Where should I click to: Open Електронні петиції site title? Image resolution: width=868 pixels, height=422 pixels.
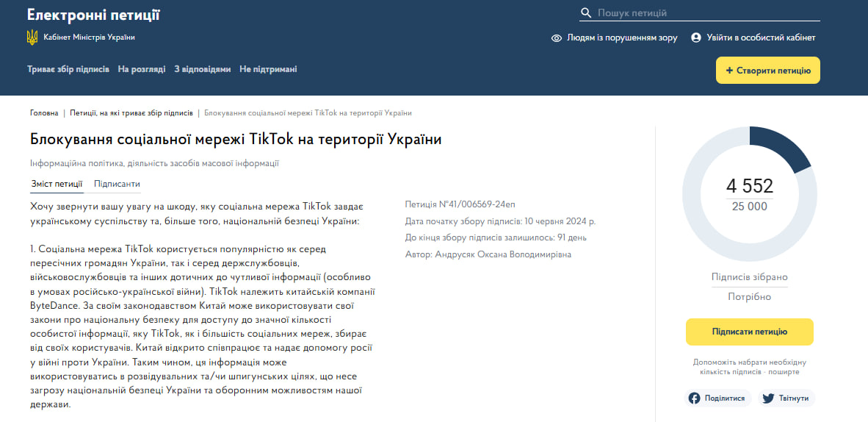pyautogui.click(x=93, y=15)
